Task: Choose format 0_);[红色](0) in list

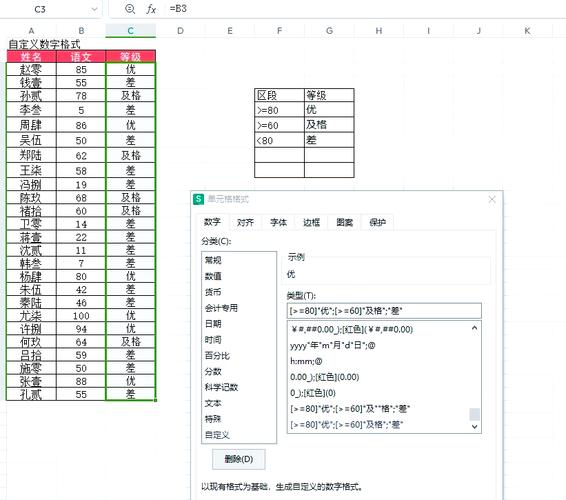Action: [x=378, y=393]
